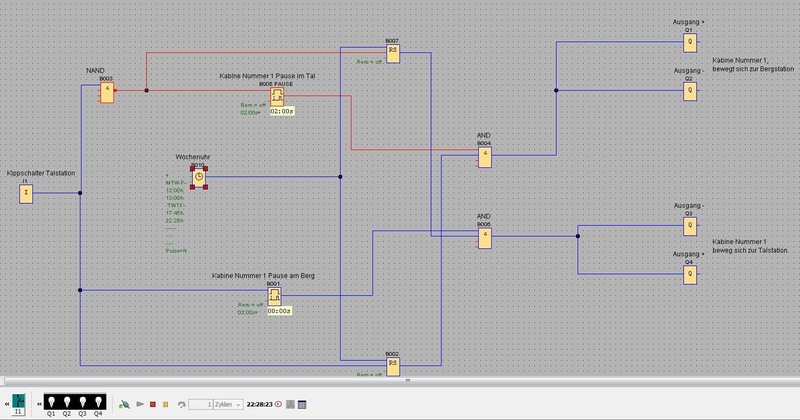Viewport: 800px width, 420px height.
Task: Click the Q4 output lamp indicator
Action: (98, 401)
